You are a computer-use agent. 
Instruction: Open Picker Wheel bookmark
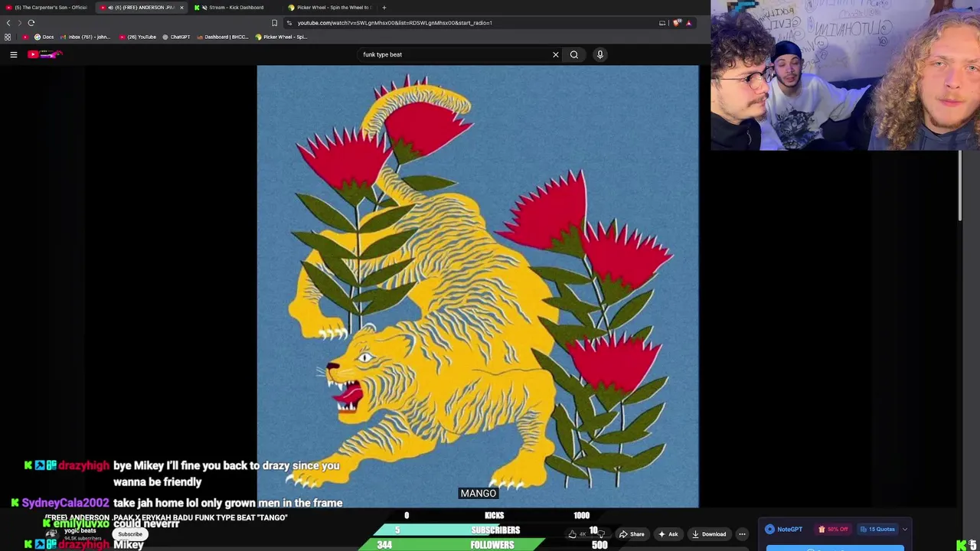tap(281, 37)
